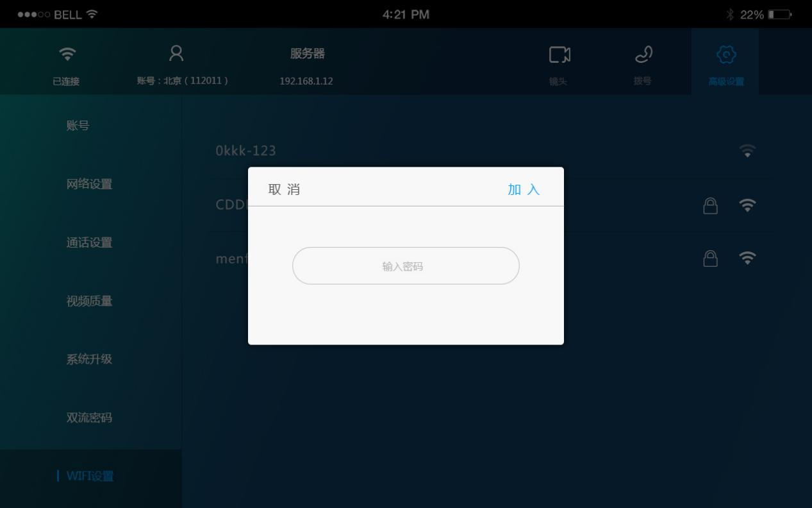Click the lock icon next to CDD network
Viewport: 812px width, 508px height.
710,205
